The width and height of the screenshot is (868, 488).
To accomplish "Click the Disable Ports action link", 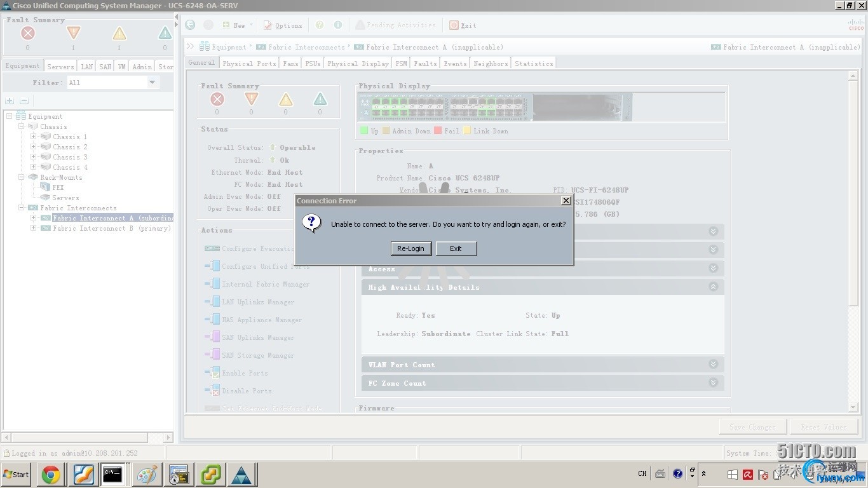I will [247, 391].
